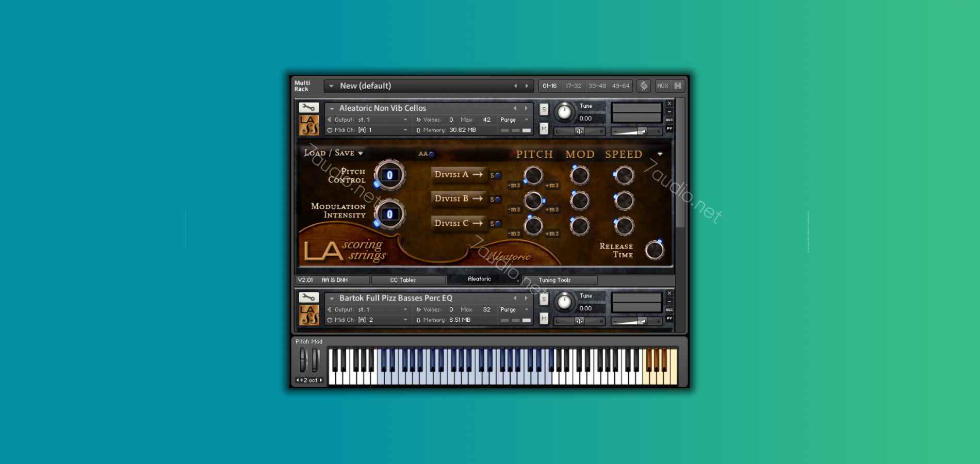The height and width of the screenshot is (464, 980).
Task: Click the Tune knob of Bartok Basses
Action: [x=564, y=302]
